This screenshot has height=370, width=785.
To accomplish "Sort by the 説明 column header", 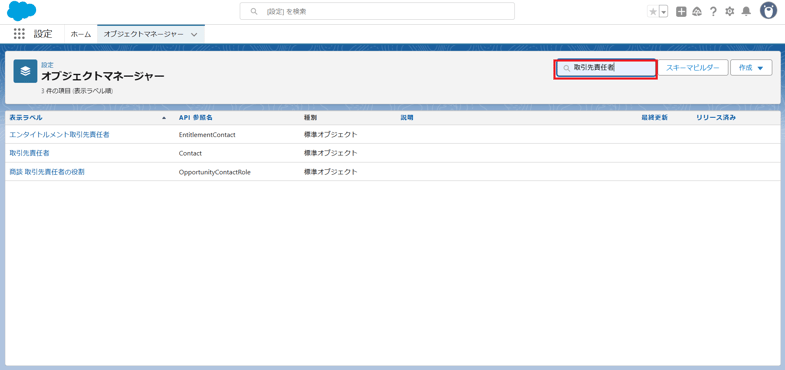I will (407, 118).
